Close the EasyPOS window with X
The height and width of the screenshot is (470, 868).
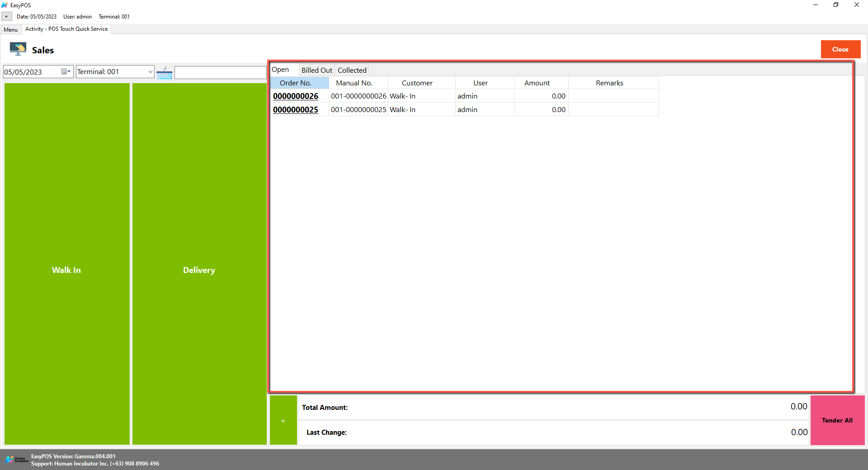pos(857,5)
